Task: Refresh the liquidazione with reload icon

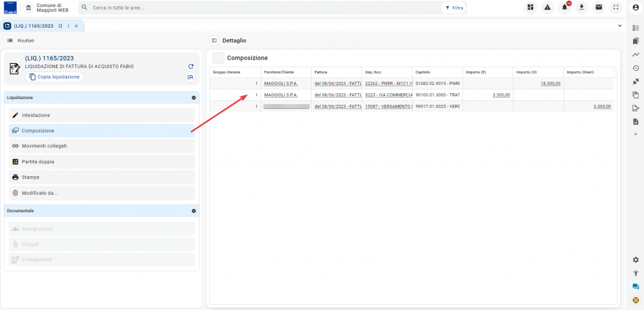Action: 190,66
